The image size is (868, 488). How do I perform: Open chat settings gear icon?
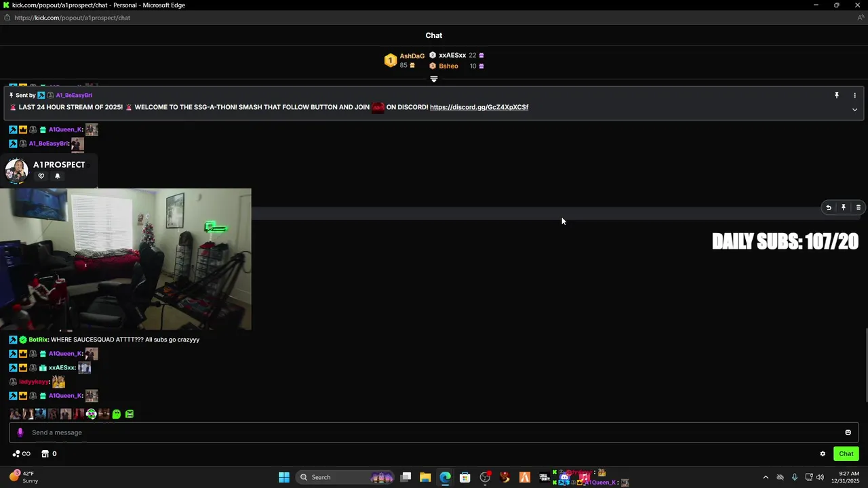[823, 454]
